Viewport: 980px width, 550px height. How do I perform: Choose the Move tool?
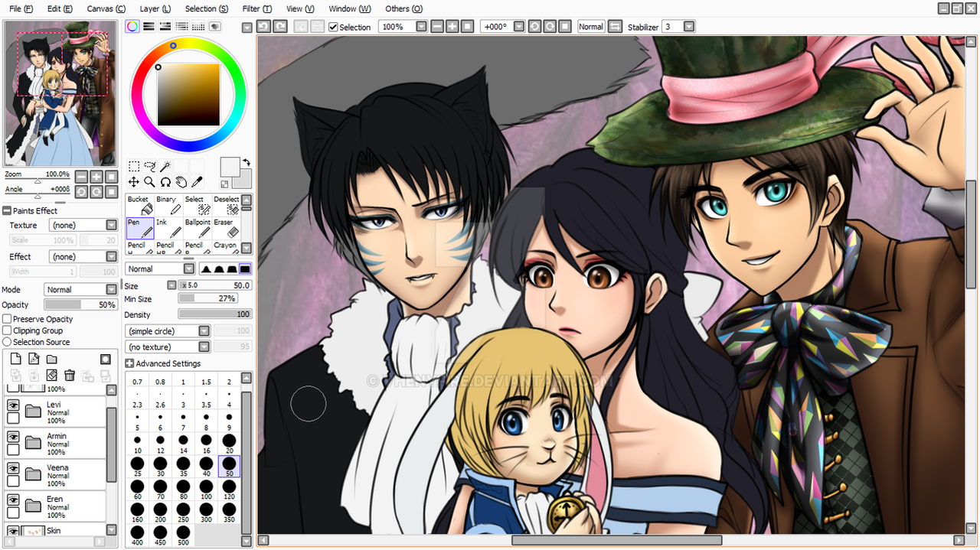click(133, 182)
